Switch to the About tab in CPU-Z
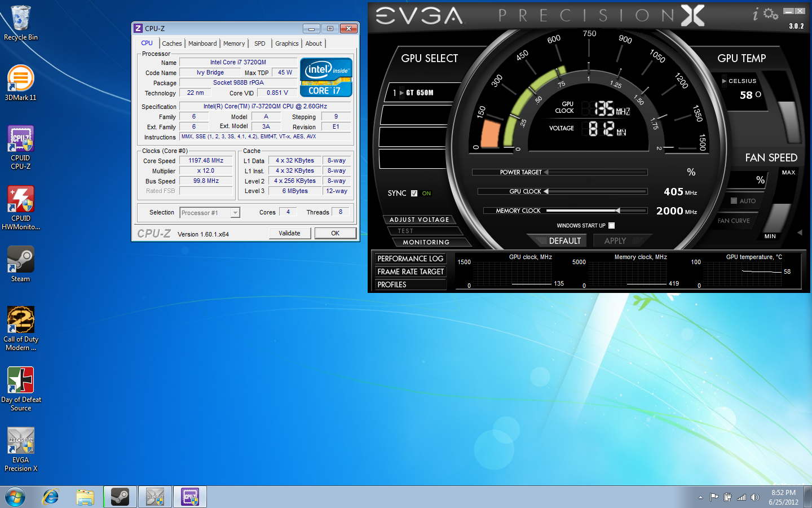This screenshot has width=812, height=508. point(314,43)
